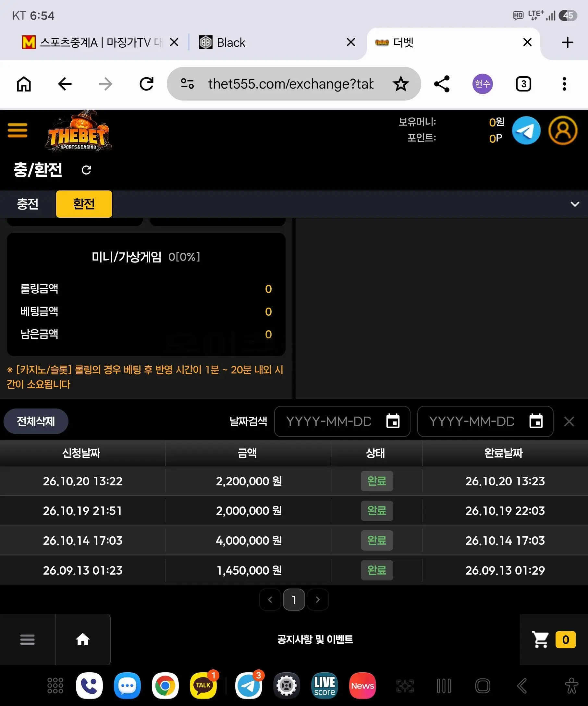Clear the date search with X icon
This screenshot has width=588, height=706.
click(x=569, y=421)
